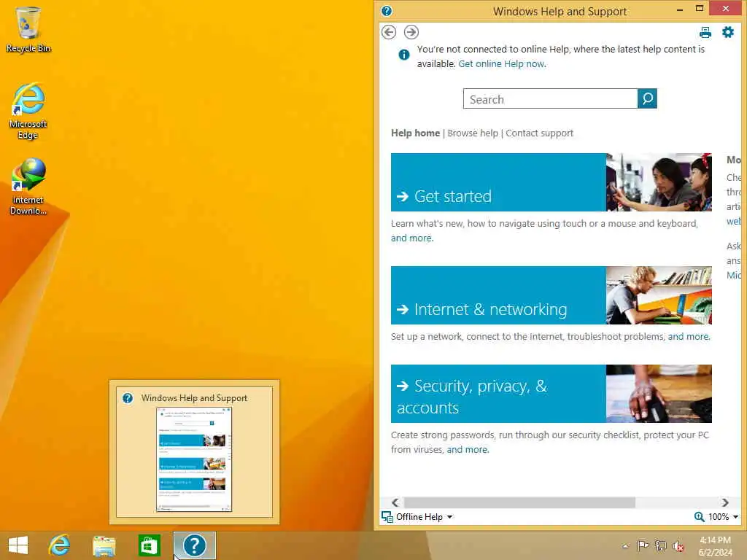This screenshot has width=747, height=560.
Task: Click the Windows Help and Support preview thumbnail
Action: [x=194, y=459]
